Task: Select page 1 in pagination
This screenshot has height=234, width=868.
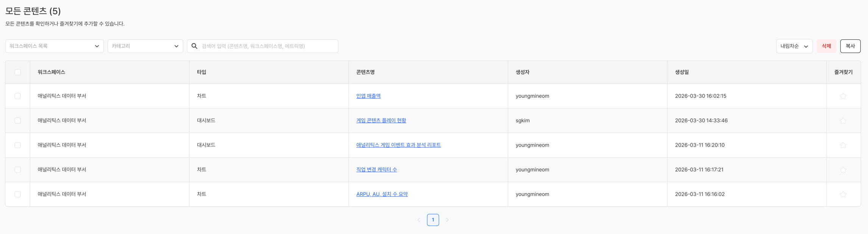Action: tap(433, 220)
